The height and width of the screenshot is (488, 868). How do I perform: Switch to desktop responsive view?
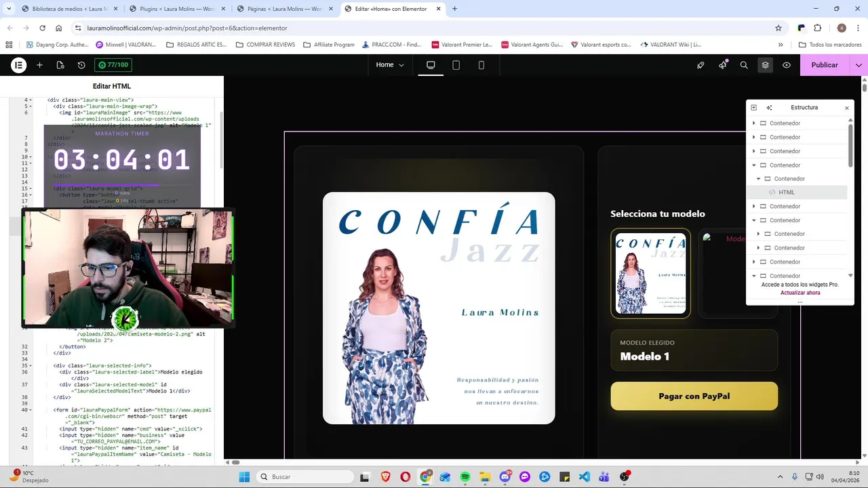[431, 65]
